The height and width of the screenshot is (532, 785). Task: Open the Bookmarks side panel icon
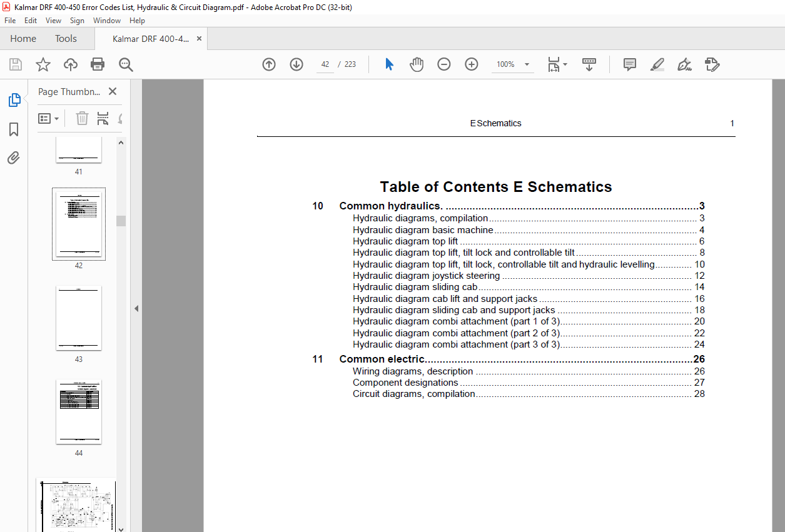[14, 129]
